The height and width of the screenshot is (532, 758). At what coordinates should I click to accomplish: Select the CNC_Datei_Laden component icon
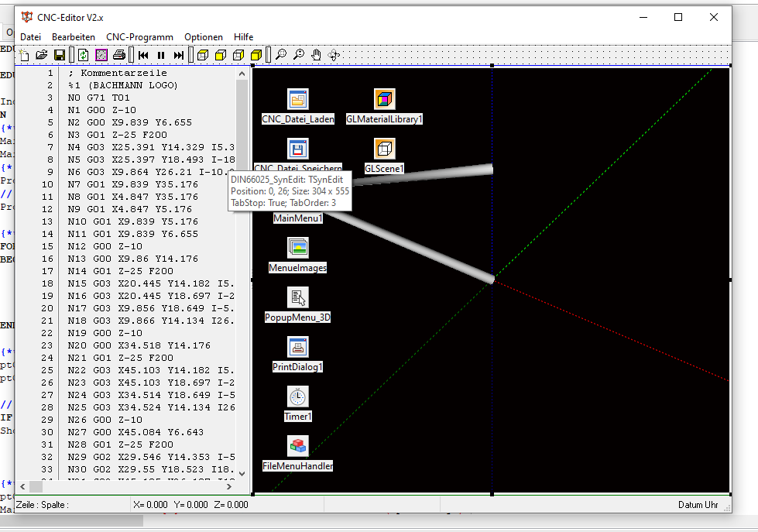coord(298,99)
